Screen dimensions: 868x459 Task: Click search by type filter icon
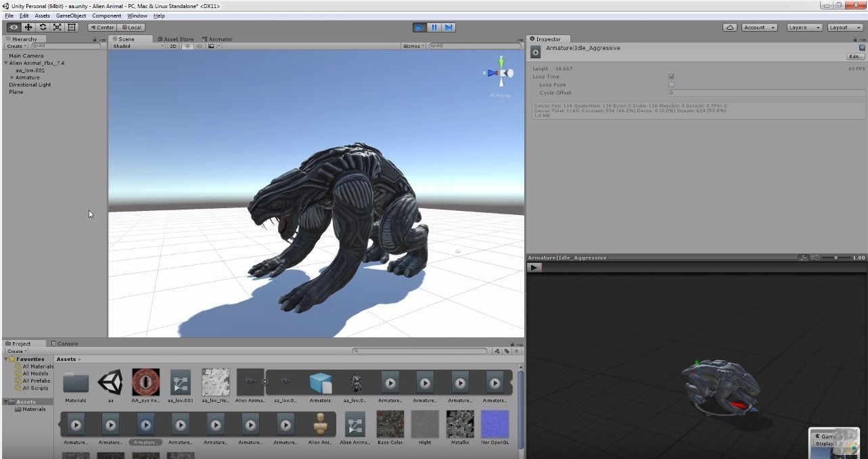[x=497, y=351]
